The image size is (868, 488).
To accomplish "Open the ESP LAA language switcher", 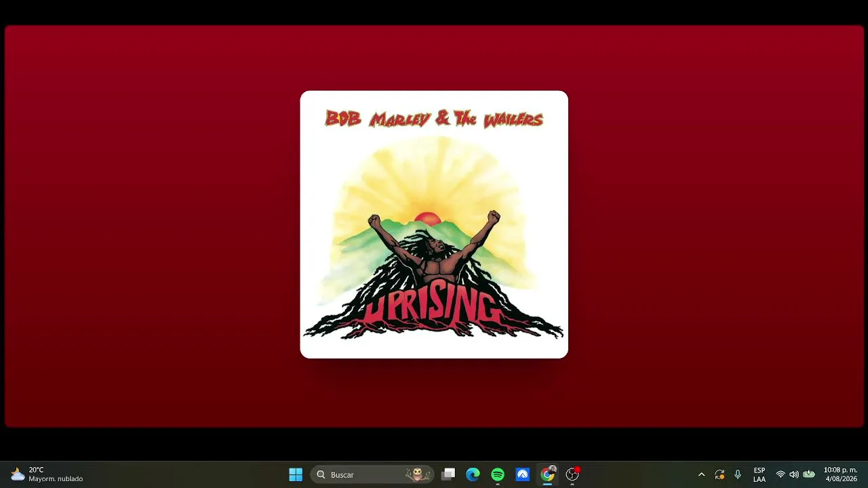I will click(x=759, y=474).
